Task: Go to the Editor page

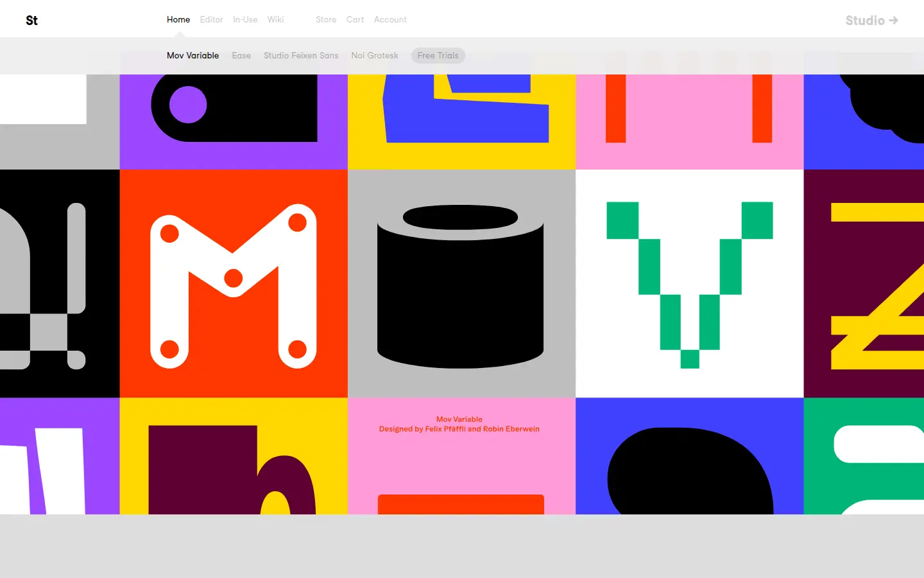Action: pyautogui.click(x=211, y=20)
